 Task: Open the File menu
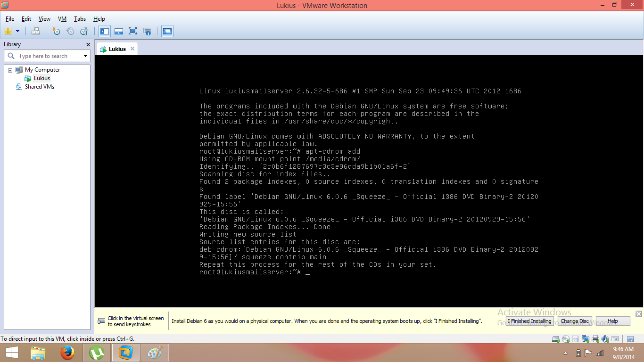tap(10, 19)
